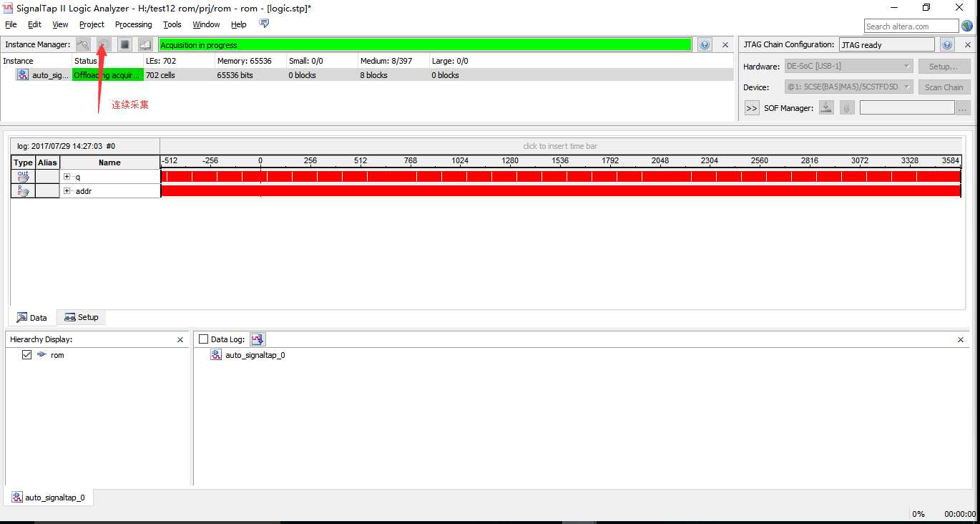Open the Hardware dropdown DE-SoC [USB-1]
Image resolution: width=980 pixels, height=524 pixels.
click(848, 66)
